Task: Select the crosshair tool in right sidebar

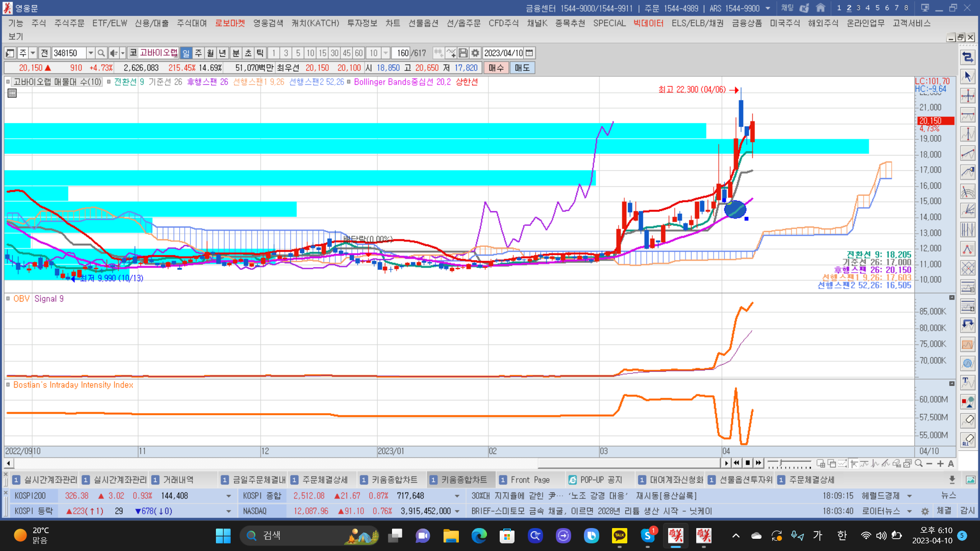Action: pos(967,96)
